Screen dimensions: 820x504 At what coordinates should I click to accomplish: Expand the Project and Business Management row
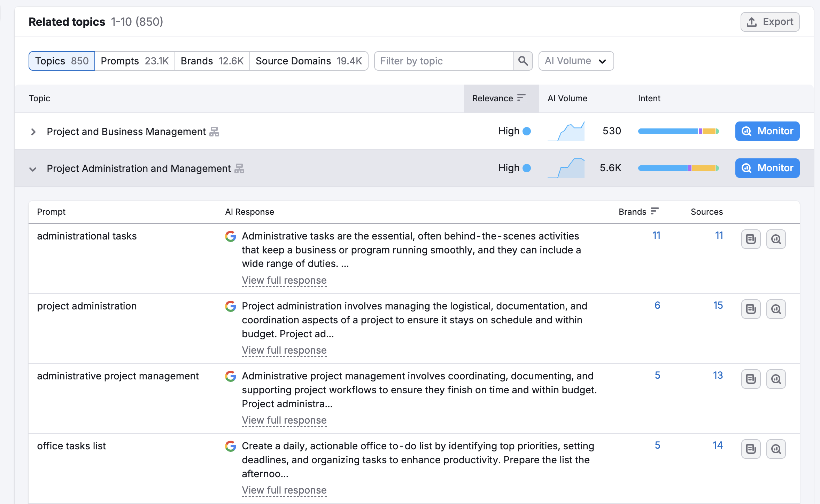tap(33, 132)
